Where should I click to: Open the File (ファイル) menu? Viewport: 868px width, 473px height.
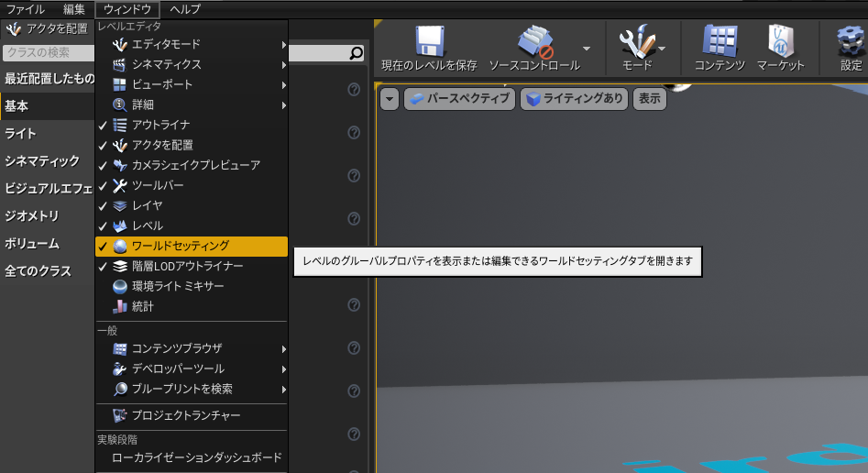coord(26,9)
